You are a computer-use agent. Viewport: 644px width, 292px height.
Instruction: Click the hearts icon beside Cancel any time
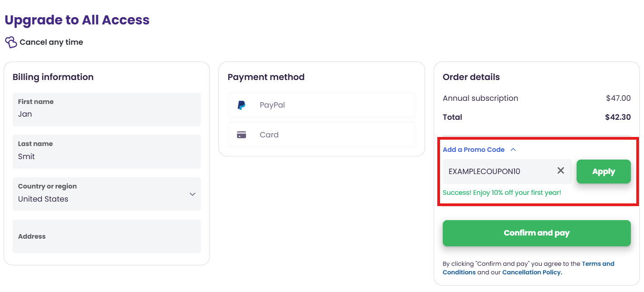(x=11, y=42)
